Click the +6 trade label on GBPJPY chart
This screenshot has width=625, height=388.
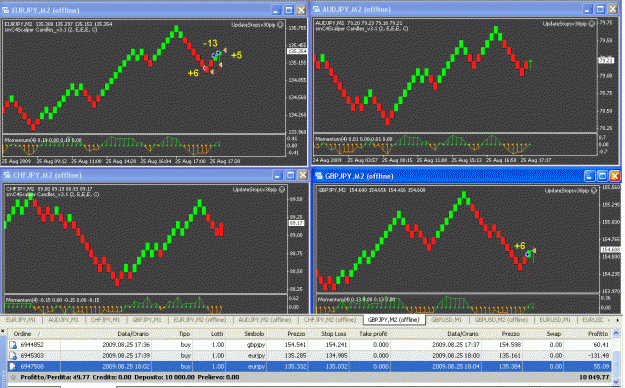tap(520, 246)
